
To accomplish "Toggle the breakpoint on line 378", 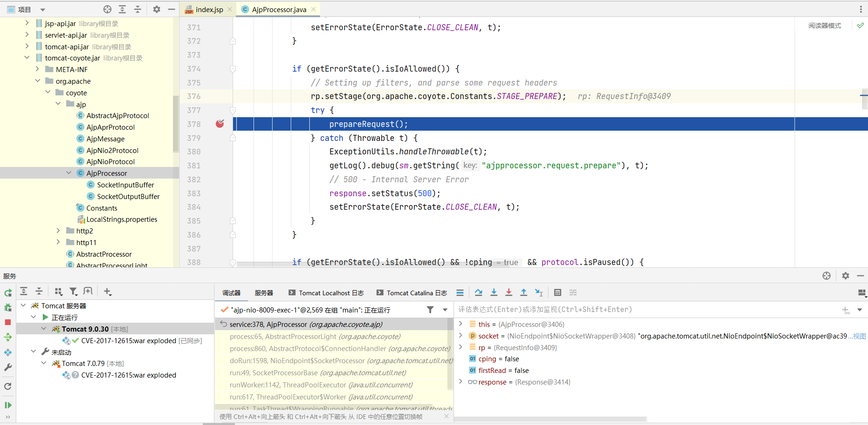I will point(220,124).
